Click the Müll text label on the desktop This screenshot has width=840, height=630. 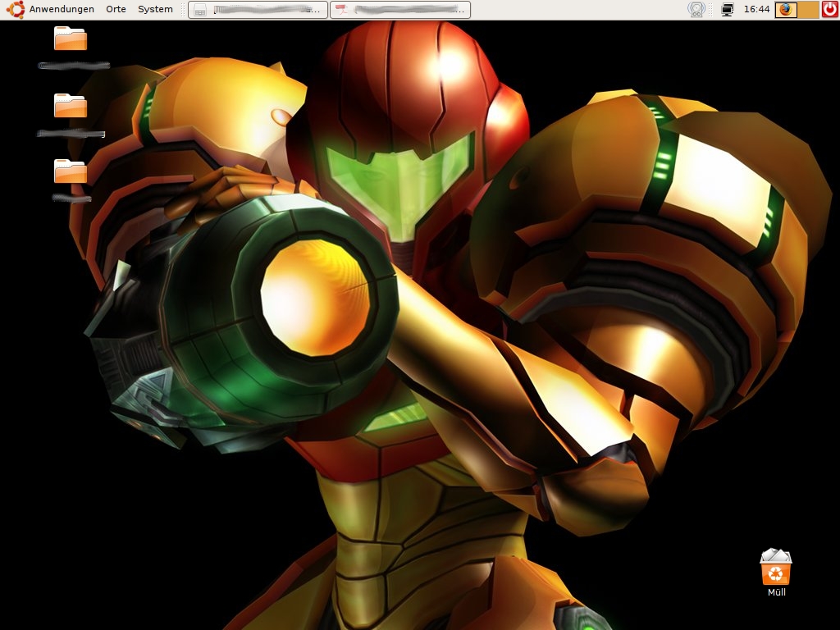pos(776,592)
